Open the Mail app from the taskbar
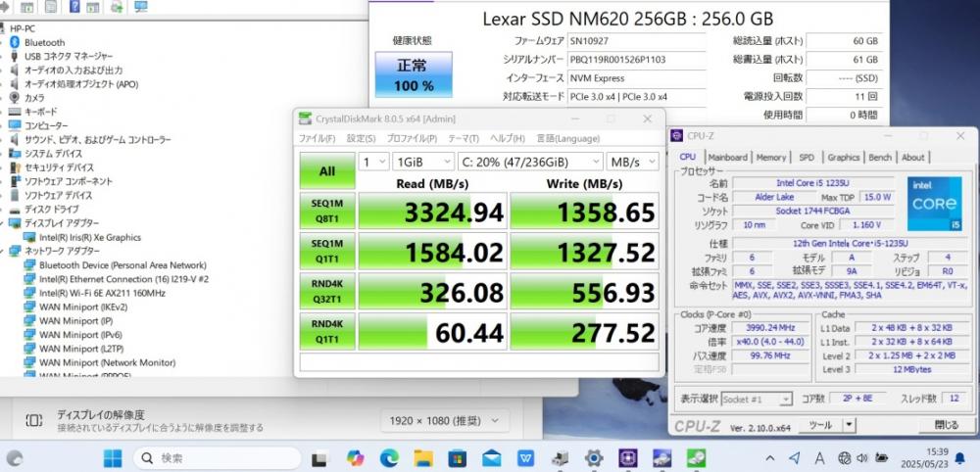980x472 pixels. pyautogui.click(x=491, y=457)
